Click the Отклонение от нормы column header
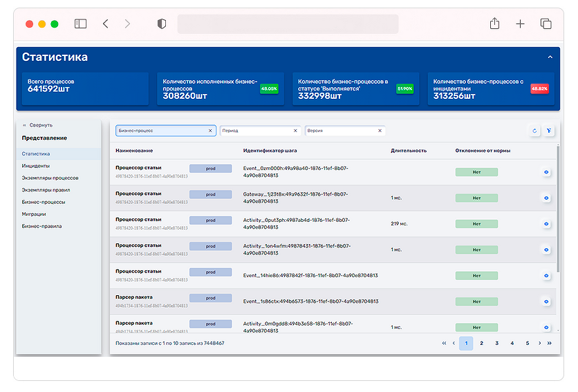Viewport: 578px width, 392px height. (x=483, y=151)
